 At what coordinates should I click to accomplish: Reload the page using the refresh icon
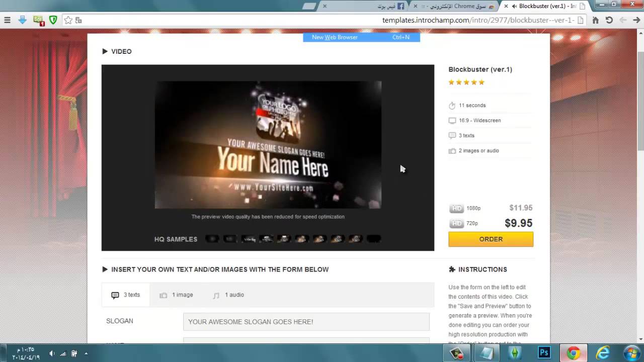609,20
